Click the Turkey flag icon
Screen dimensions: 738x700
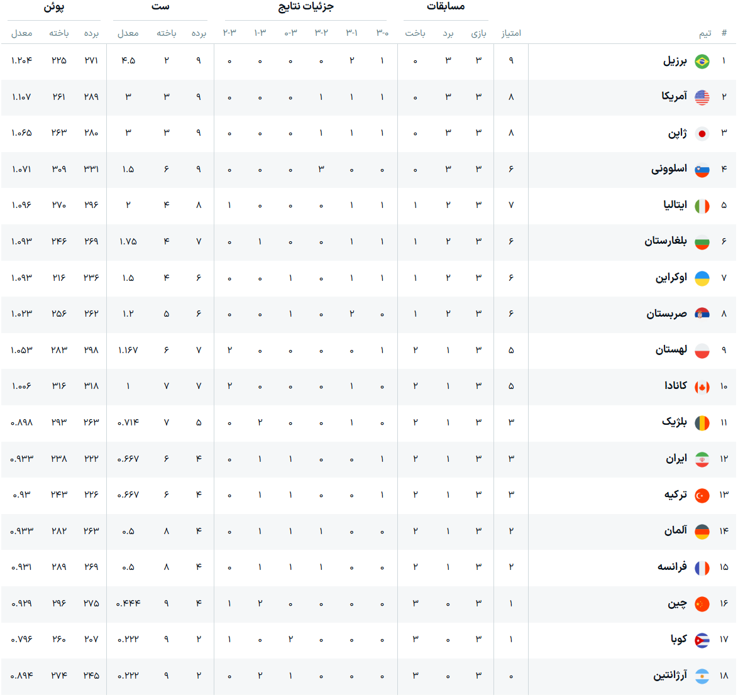coord(702,495)
